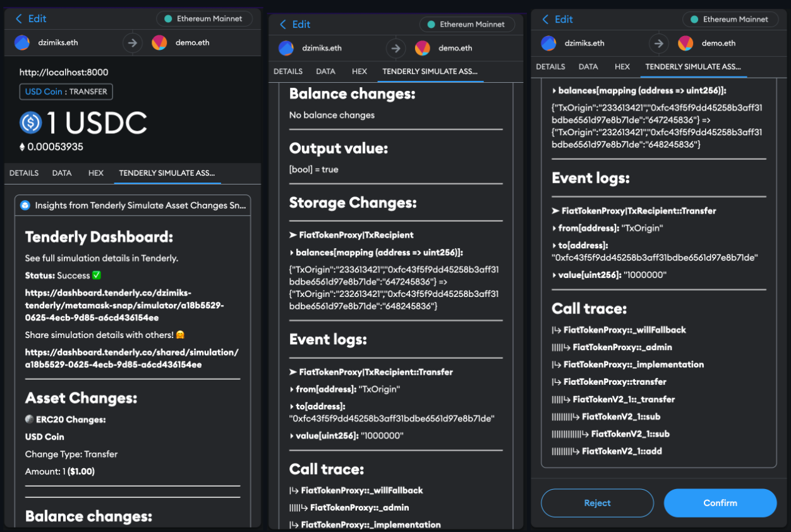Image resolution: width=791 pixels, height=532 pixels.
Task: Click the back chevron in the left panel
Action: [19, 19]
